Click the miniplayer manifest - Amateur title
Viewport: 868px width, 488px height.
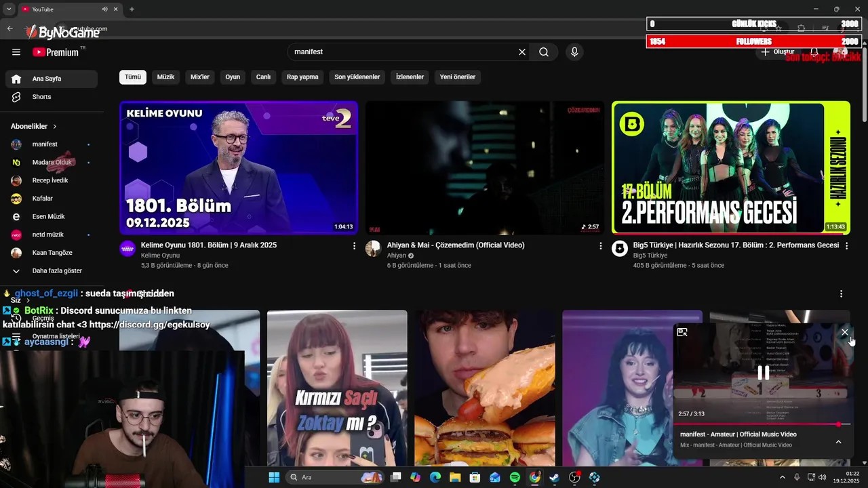(738, 434)
